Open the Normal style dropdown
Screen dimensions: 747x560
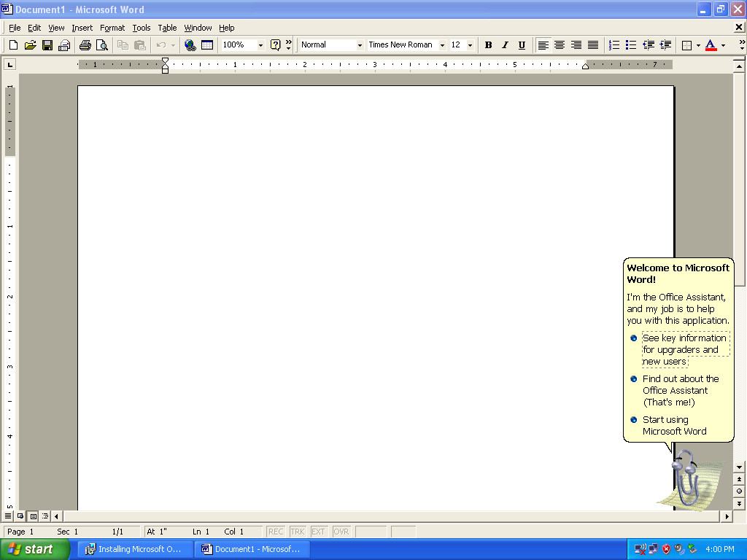point(360,44)
